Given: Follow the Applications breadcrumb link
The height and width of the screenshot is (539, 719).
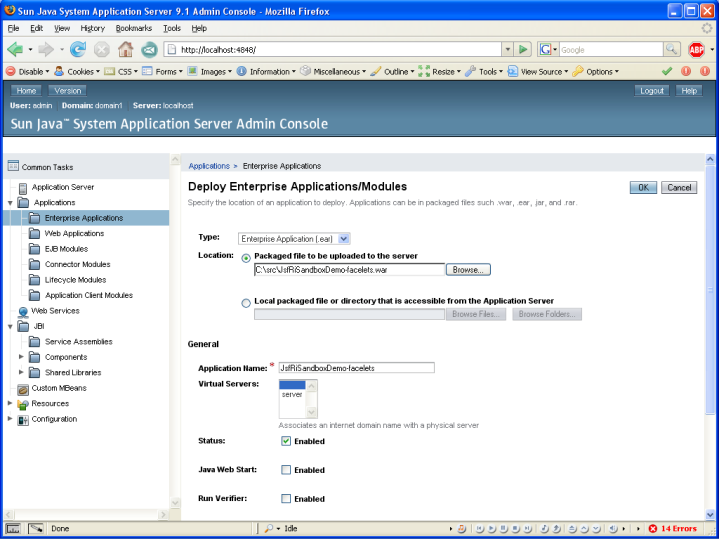Looking at the screenshot, I should point(209,166).
